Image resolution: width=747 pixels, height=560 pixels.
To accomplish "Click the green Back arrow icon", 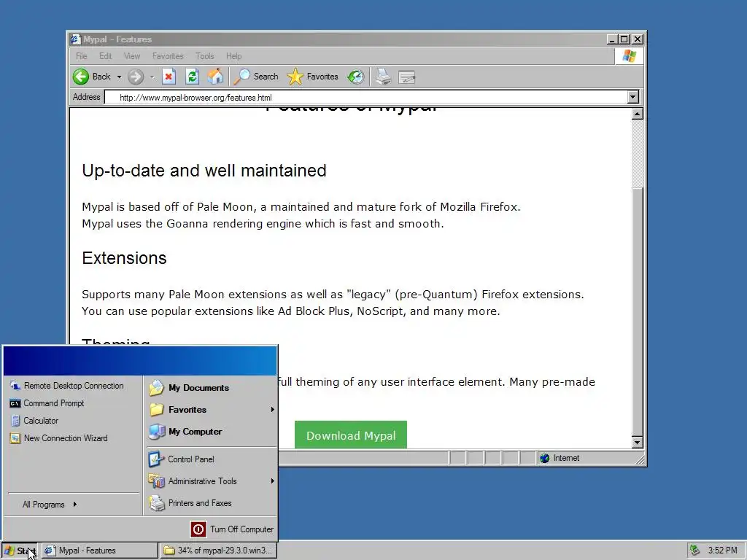I will tap(81, 77).
